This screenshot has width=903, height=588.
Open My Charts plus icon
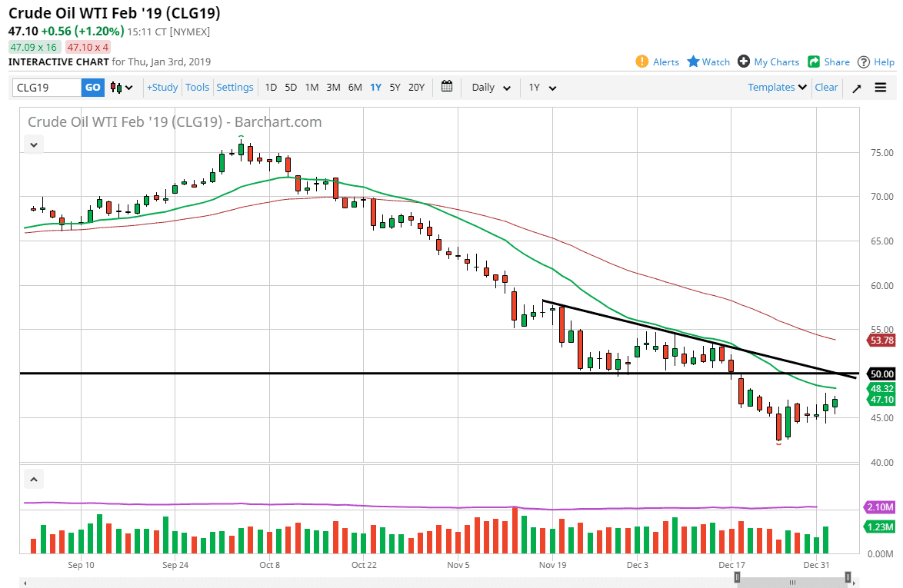click(x=743, y=62)
